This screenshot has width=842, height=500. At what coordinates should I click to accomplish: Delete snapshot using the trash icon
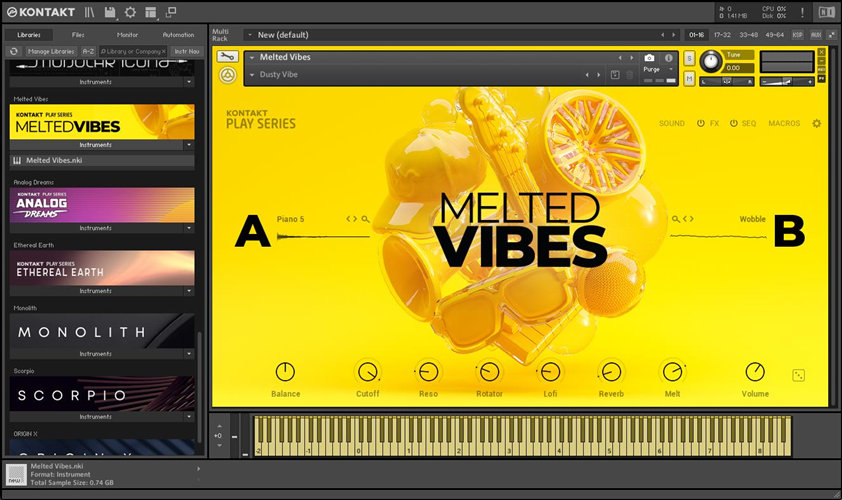coord(629,75)
